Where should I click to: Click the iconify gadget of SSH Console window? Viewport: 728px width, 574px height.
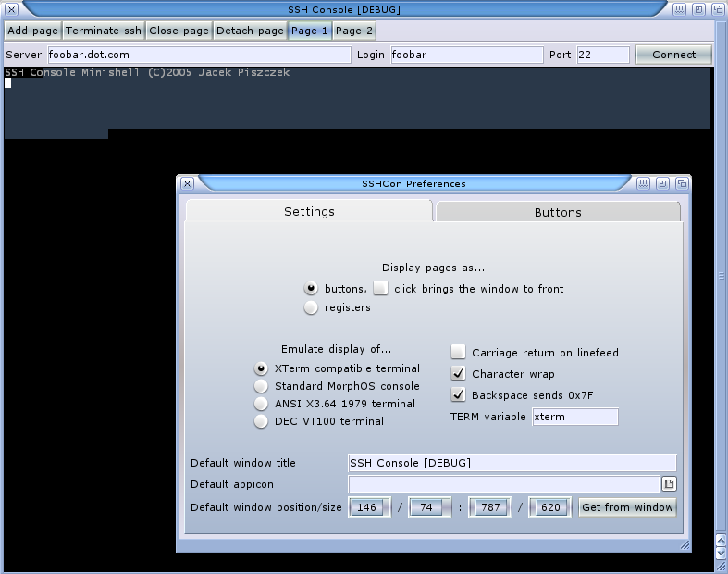(680, 9)
